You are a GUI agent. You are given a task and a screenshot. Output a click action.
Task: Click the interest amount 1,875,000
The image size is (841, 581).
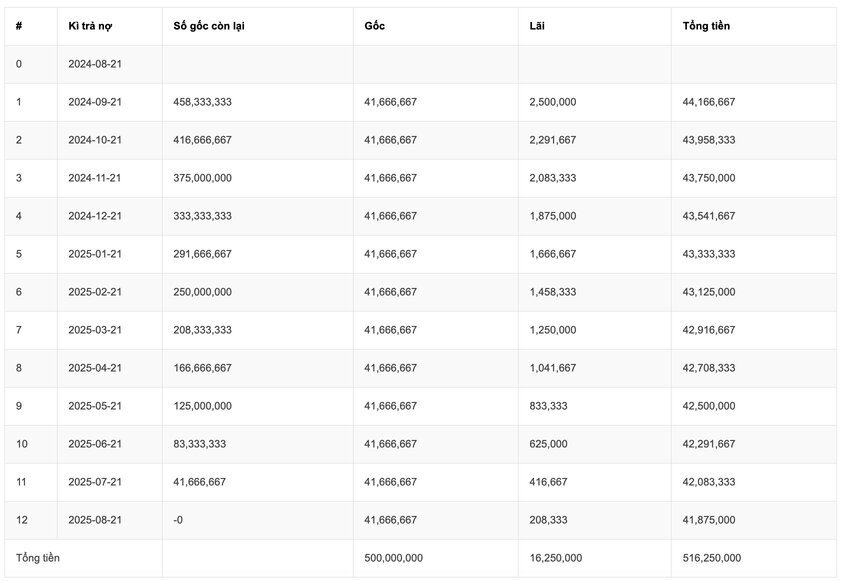553,216
